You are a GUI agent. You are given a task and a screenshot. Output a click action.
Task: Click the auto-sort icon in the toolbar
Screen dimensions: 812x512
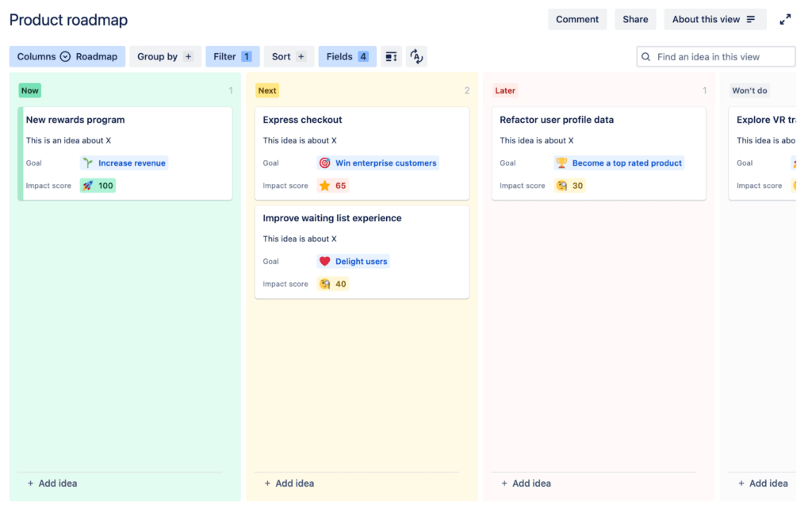(416, 56)
